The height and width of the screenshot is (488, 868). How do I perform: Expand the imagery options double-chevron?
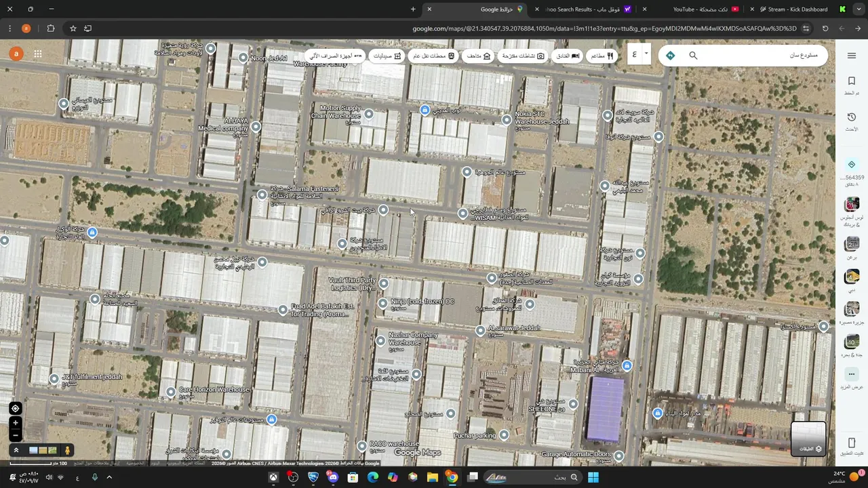coord(16,450)
